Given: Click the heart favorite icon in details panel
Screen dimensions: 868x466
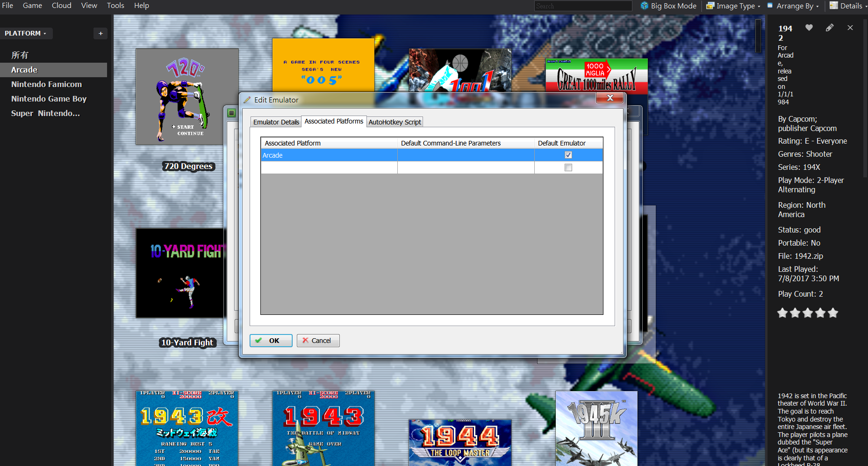Looking at the screenshot, I should point(809,28).
